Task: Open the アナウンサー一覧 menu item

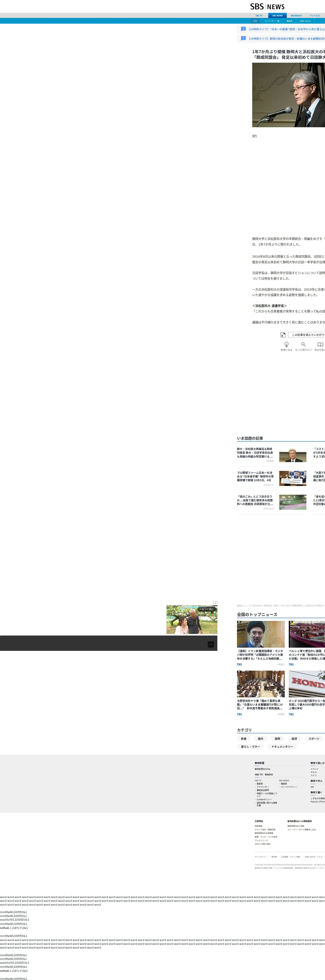Action: point(272,21)
